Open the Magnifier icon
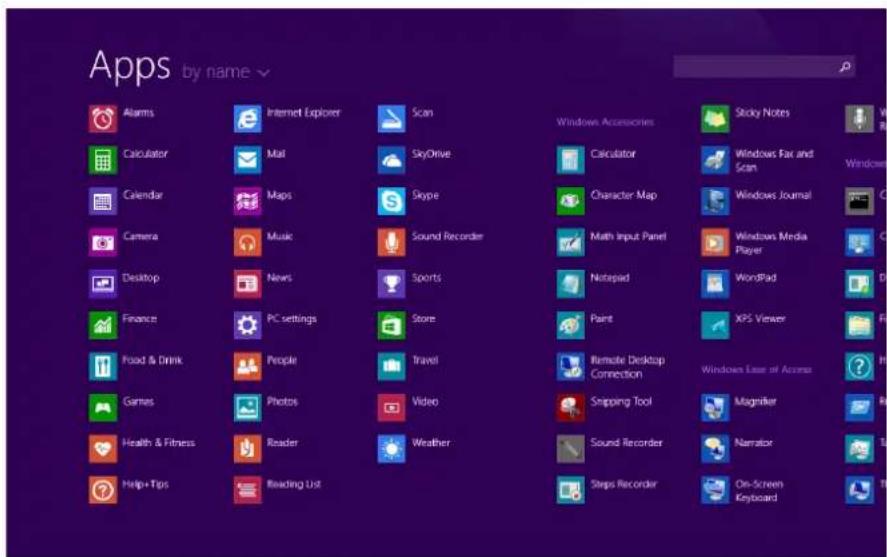The height and width of the screenshot is (557, 887). click(x=715, y=408)
